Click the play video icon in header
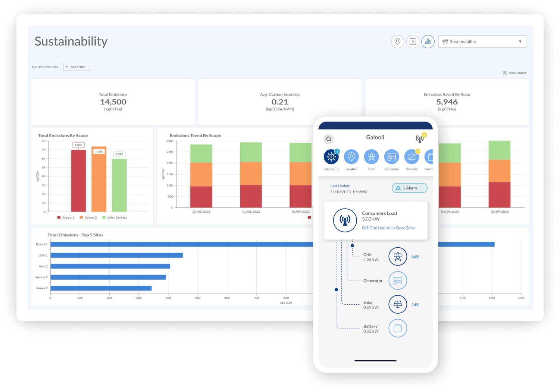 click(x=413, y=41)
